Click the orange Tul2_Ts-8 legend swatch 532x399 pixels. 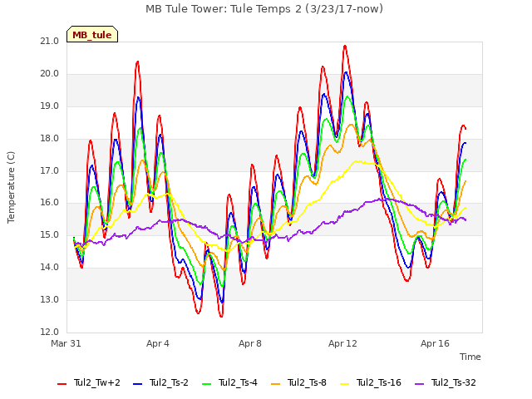(x=275, y=384)
